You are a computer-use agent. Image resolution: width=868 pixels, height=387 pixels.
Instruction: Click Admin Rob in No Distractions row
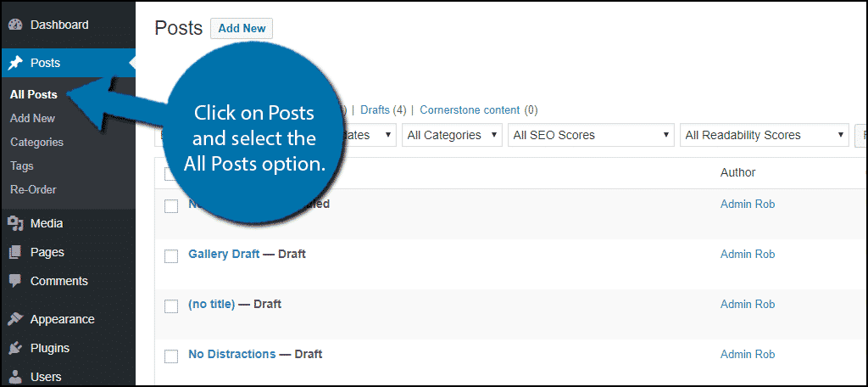(x=748, y=354)
